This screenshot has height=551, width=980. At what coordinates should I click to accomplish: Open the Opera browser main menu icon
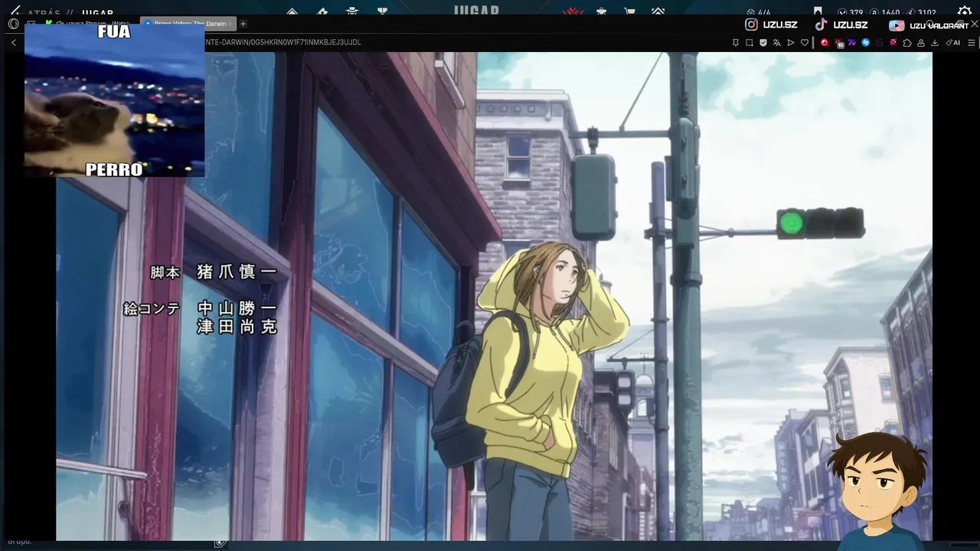pyautogui.click(x=13, y=24)
